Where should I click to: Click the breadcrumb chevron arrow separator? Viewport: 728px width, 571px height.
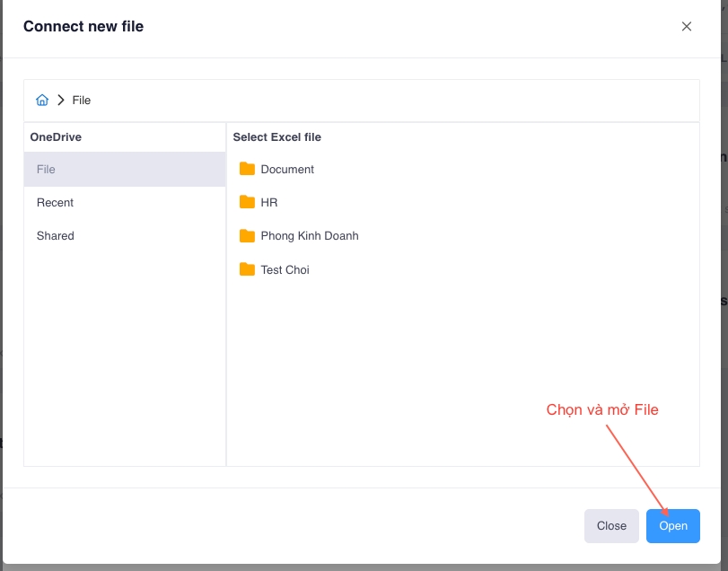pos(61,101)
